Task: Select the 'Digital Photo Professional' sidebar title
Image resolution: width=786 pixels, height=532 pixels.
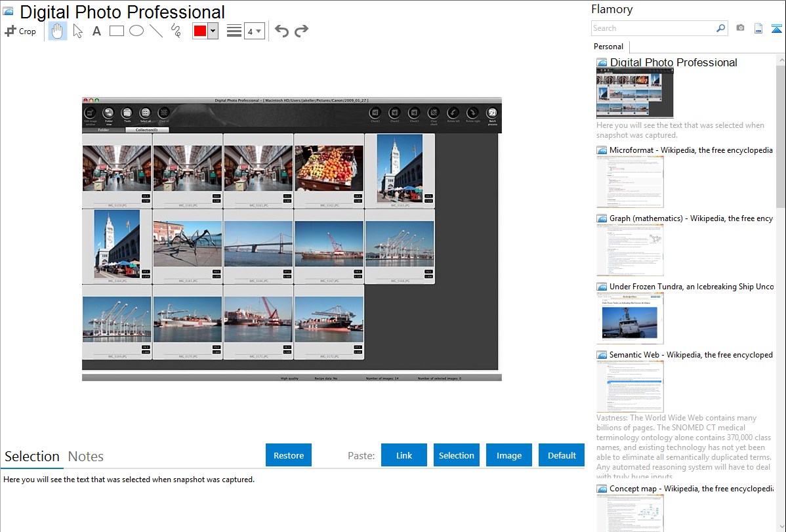Action: tap(673, 63)
